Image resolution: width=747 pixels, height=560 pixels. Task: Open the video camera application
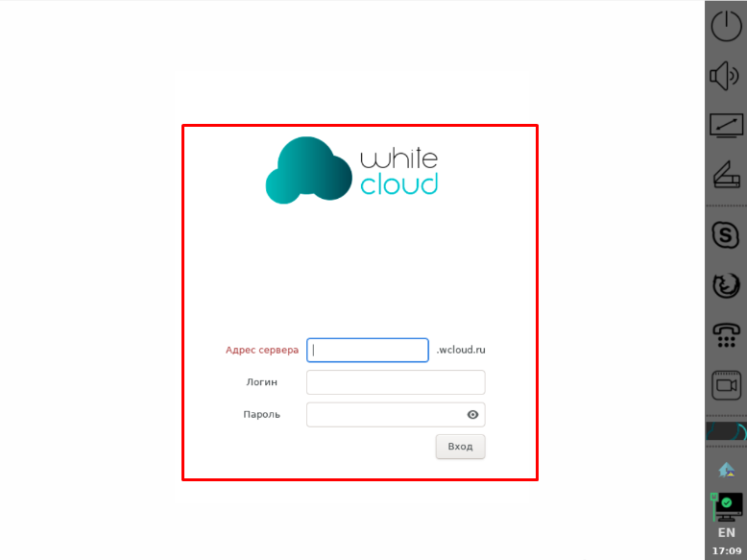[726, 385]
